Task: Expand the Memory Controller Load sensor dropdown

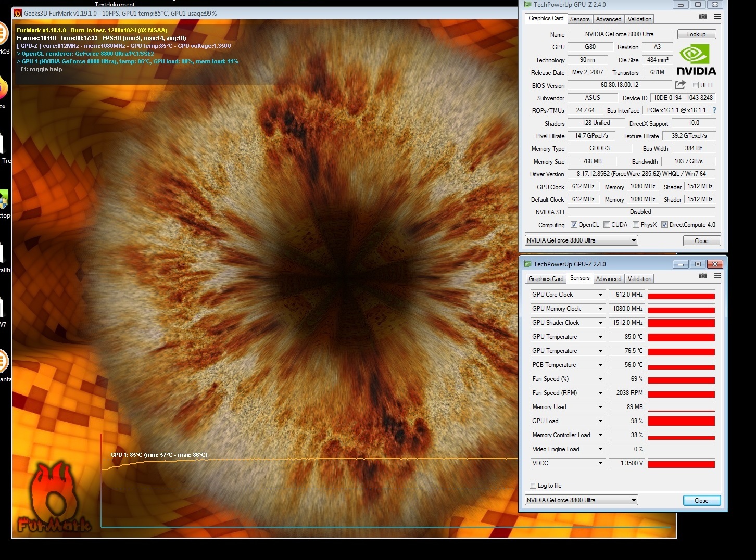Action: [x=600, y=435]
